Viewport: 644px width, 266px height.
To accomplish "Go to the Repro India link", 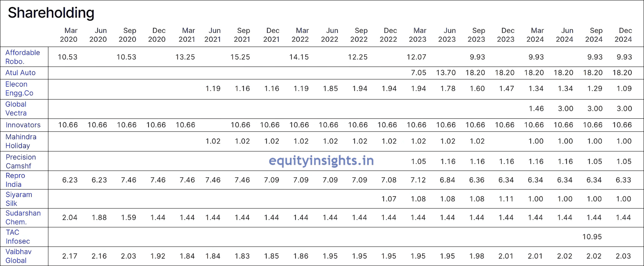I will 15,180.
